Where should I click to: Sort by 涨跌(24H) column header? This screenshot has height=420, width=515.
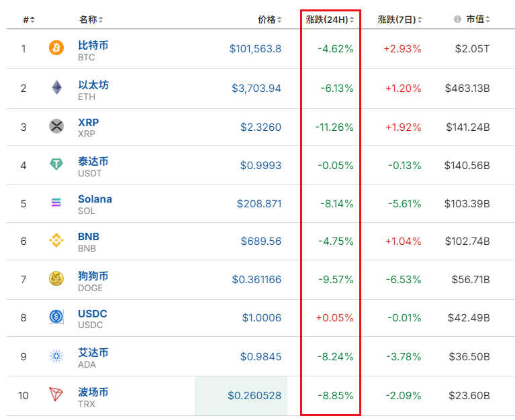(330, 19)
